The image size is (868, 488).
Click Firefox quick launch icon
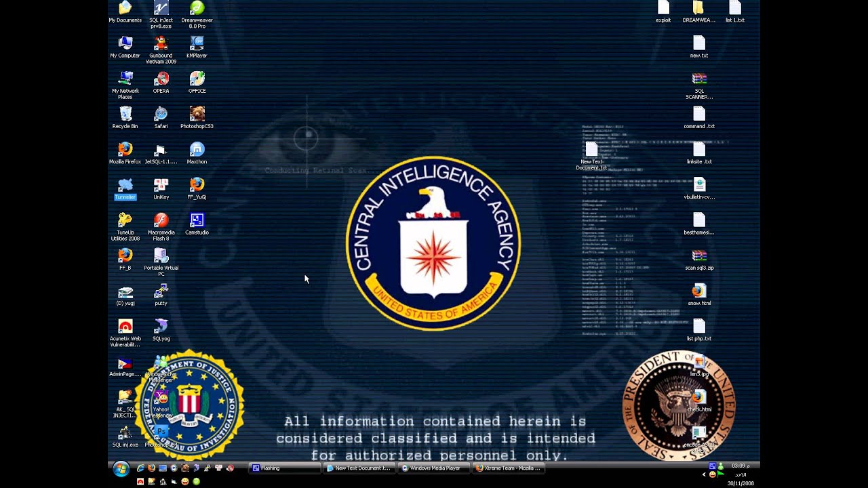click(x=151, y=468)
